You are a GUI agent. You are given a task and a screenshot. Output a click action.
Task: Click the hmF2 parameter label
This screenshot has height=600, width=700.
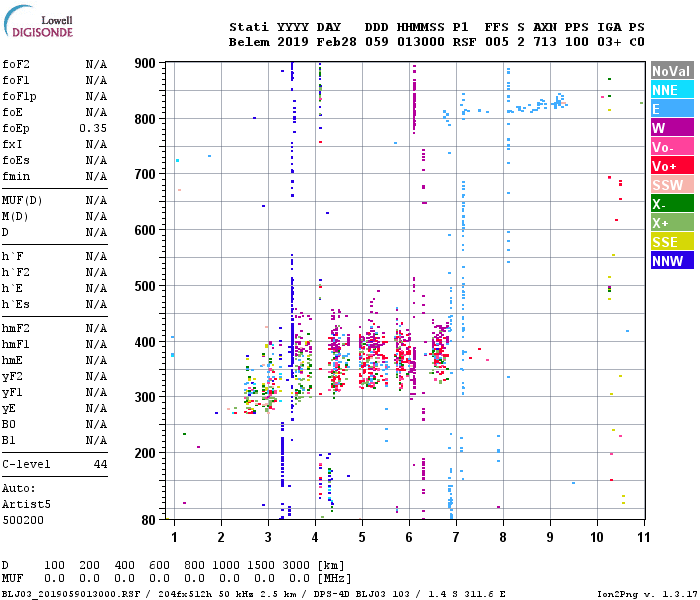tap(16, 329)
